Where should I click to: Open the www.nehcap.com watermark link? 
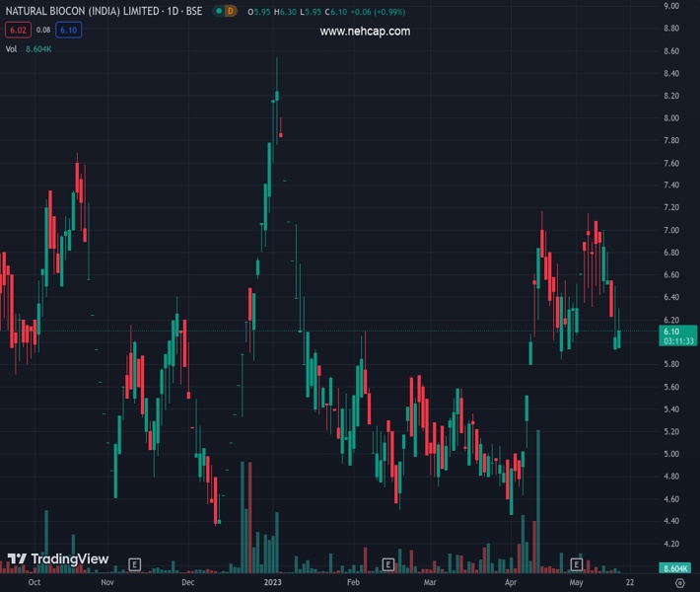(365, 31)
